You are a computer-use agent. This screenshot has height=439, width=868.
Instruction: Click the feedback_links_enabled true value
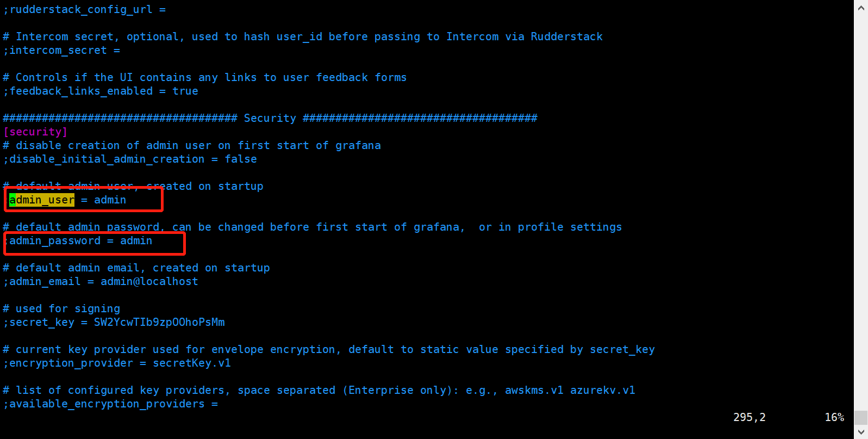[x=185, y=91]
